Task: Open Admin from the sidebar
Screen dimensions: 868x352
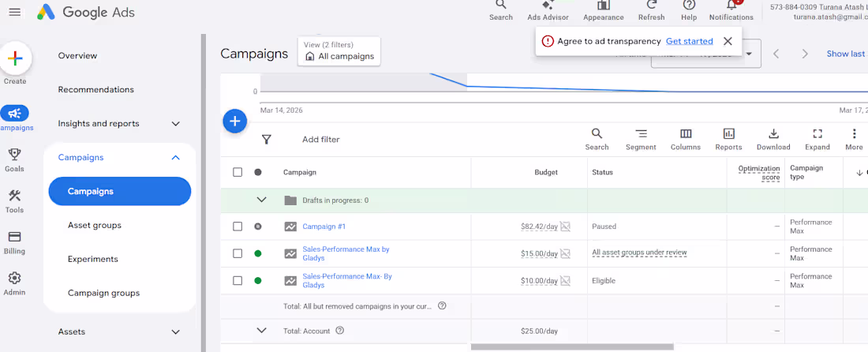Action: pos(14,283)
